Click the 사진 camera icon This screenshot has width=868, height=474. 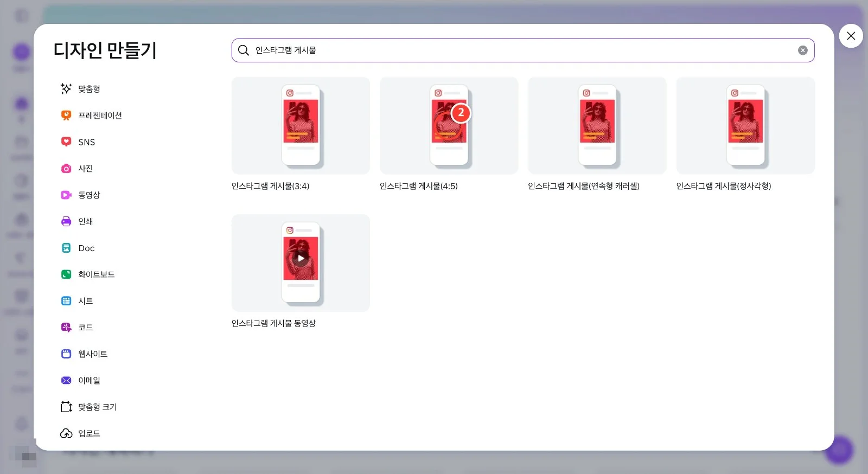pos(66,168)
